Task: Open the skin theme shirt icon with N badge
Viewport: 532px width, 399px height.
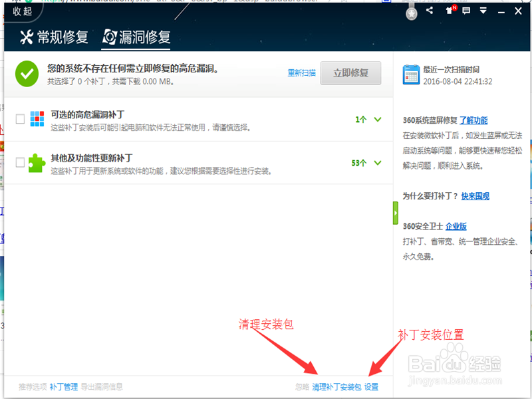Action: tap(450, 10)
